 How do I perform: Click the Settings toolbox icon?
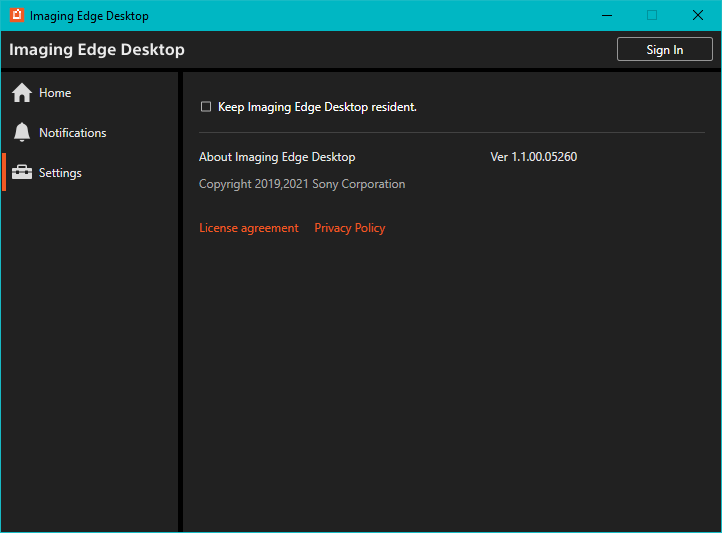pyautogui.click(x=21, y=173)
